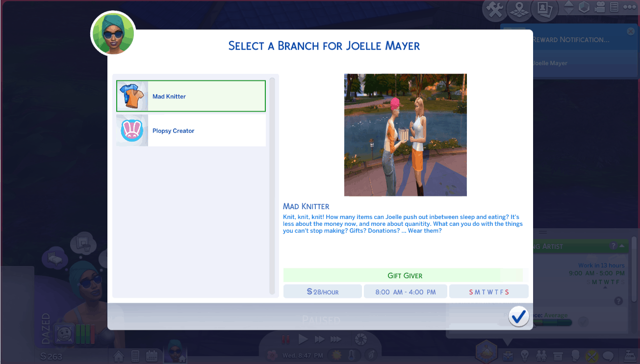This screenshot has height=364, width=640.
Task: Click Joelle Mayer's portrait atop the dialog
Action: 113,33
